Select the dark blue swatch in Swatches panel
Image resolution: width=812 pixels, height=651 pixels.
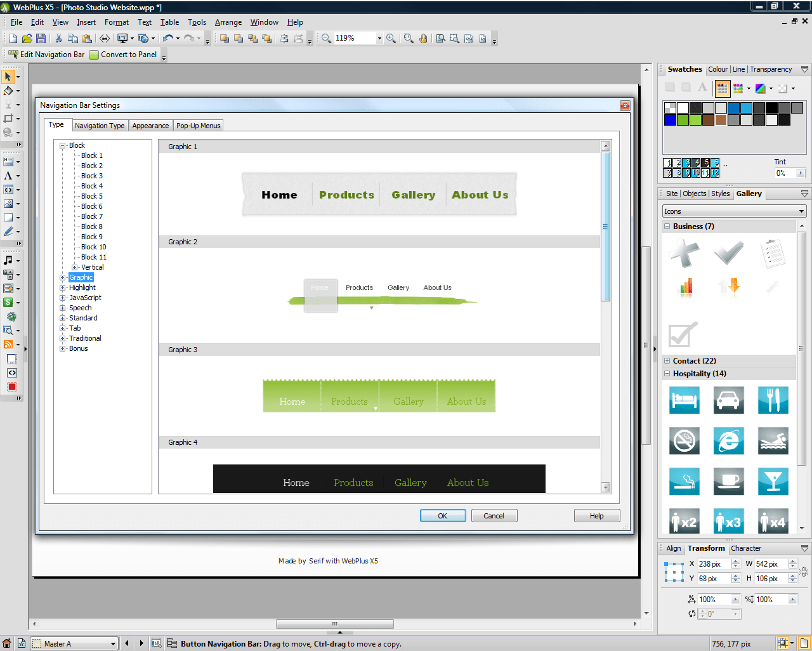(x=671, y=120)
